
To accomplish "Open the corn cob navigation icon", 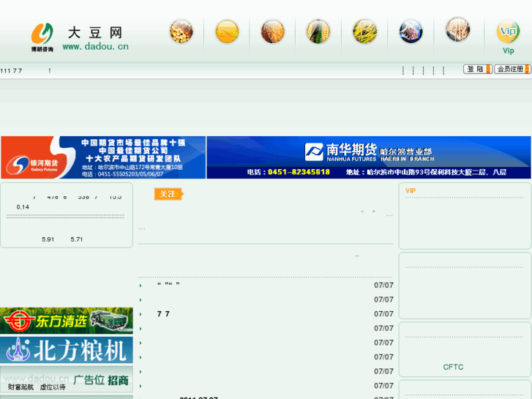I will [x=318, y=31].
